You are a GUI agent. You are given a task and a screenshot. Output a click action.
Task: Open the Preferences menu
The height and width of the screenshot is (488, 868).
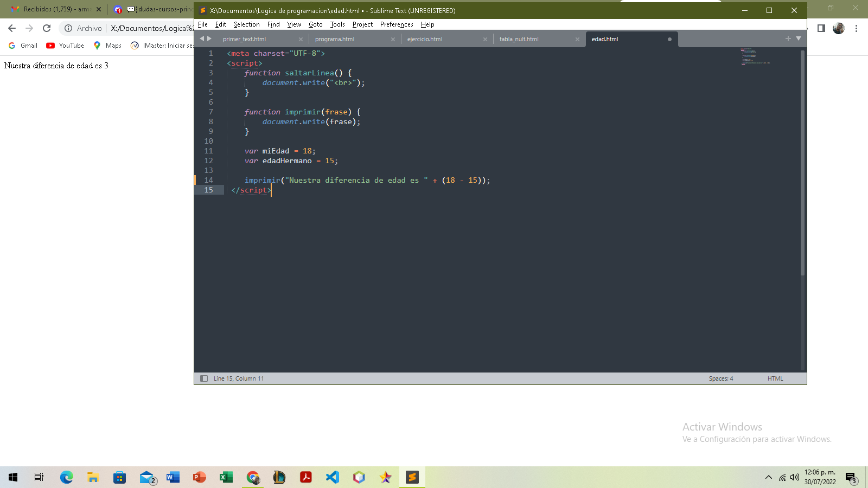(x=397, y=24)
